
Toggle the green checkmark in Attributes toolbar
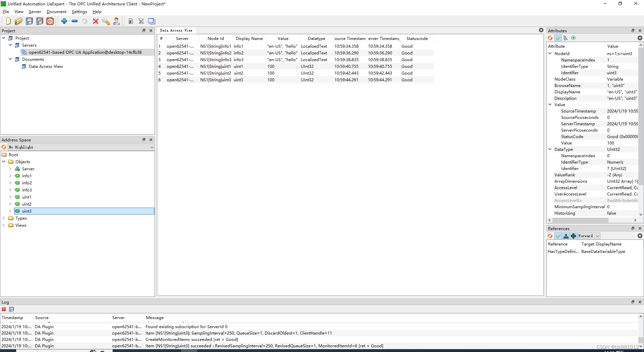(x=558, y=38)
